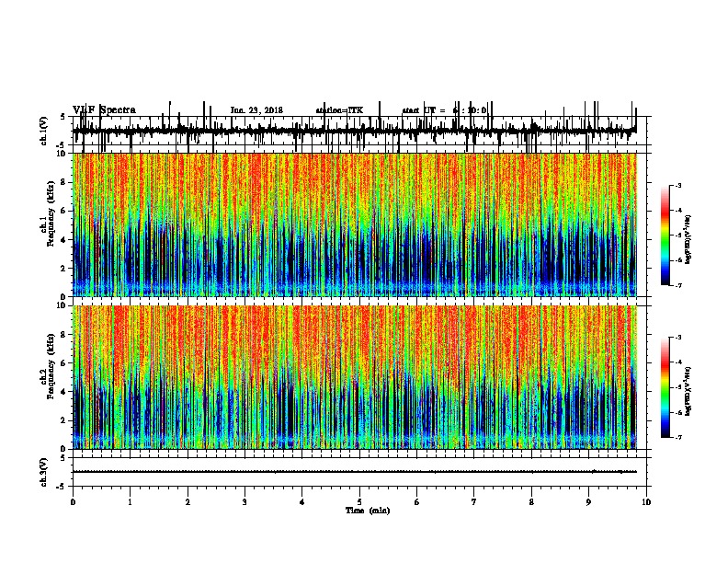Click the ch.3(V) axis label
The width and height of the screenshot is (728, 563).
pos(43,472)
